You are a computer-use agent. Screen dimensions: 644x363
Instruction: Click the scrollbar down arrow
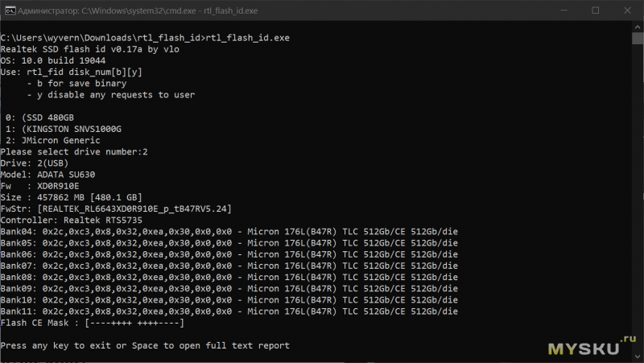pyautogui.click(x=638, y=357)
